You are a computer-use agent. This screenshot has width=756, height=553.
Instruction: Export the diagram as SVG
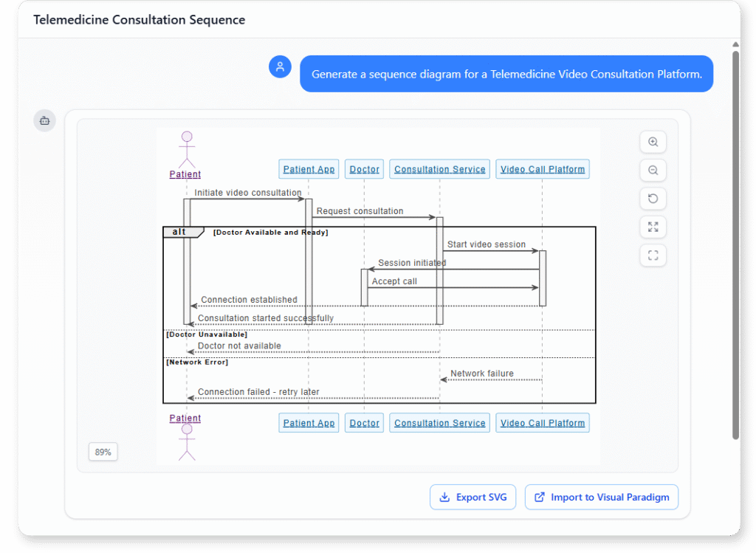pyautogui.click(x=472, y=497)
